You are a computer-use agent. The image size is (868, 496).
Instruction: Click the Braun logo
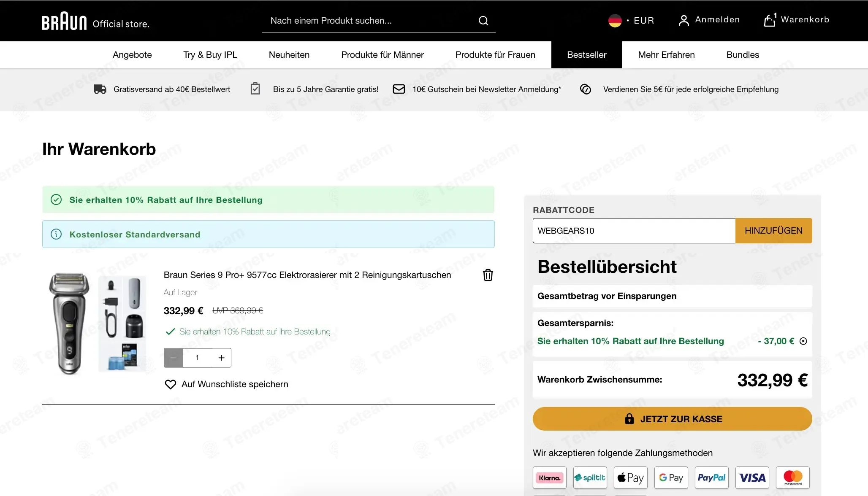(64, 21)
